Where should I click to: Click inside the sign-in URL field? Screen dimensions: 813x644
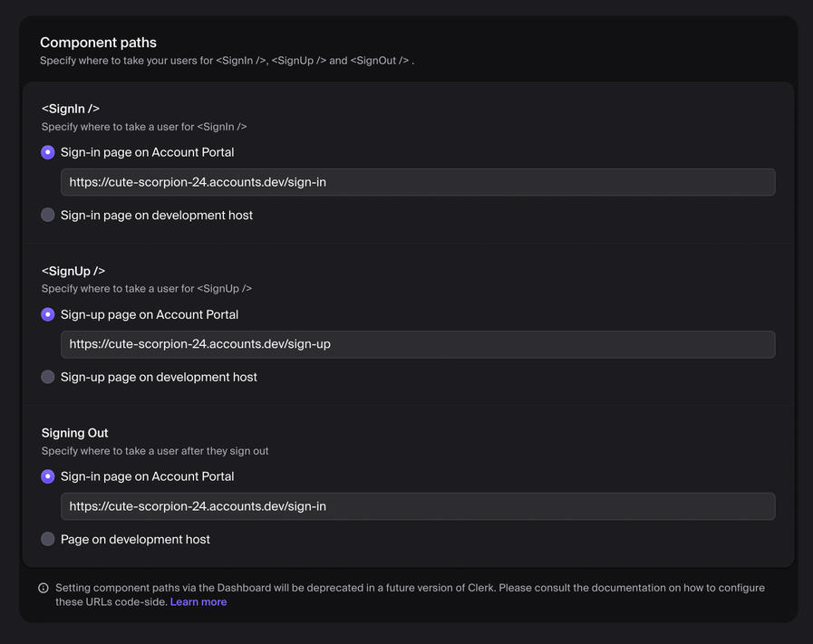pos(417,181)
